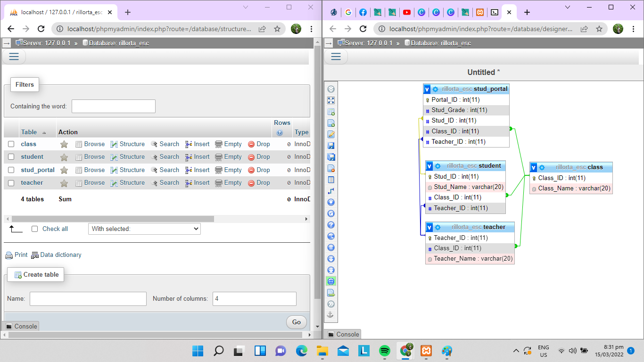Image resolution: width=644 pixels, height=362 pixels.
Task: Click the Rows help icon in table header
Action: pos(280,133)
